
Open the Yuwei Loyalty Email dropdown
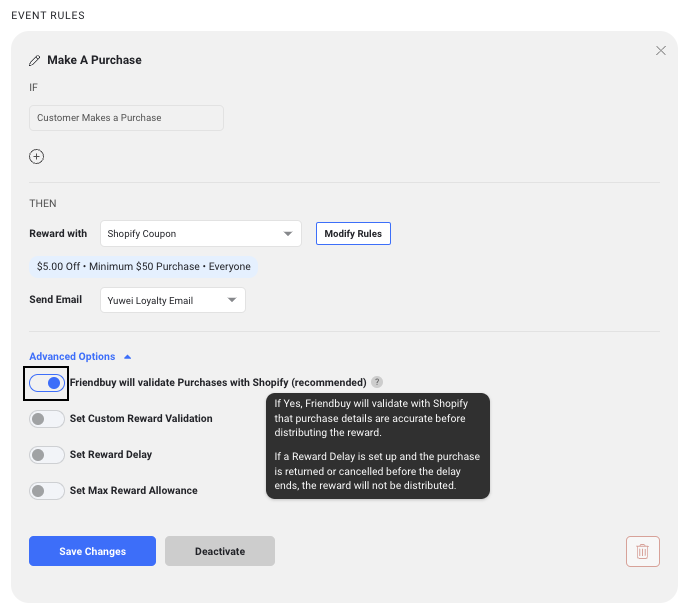(x=172, y=300)
